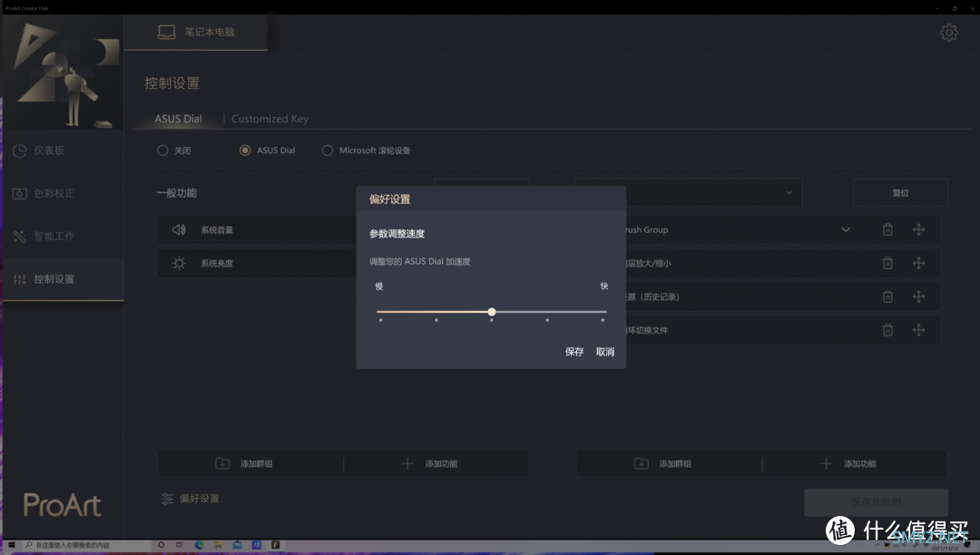Delete the 图层放大/缩小 function row
The width and height of the screenshot is (980, 555).
pyautogui.click(x=887, y=264)
